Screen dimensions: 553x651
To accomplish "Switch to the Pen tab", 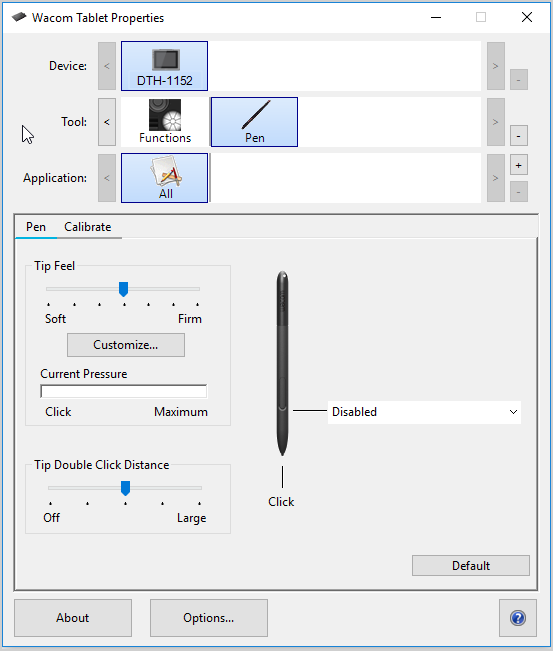I will click(x=36, y=227).
